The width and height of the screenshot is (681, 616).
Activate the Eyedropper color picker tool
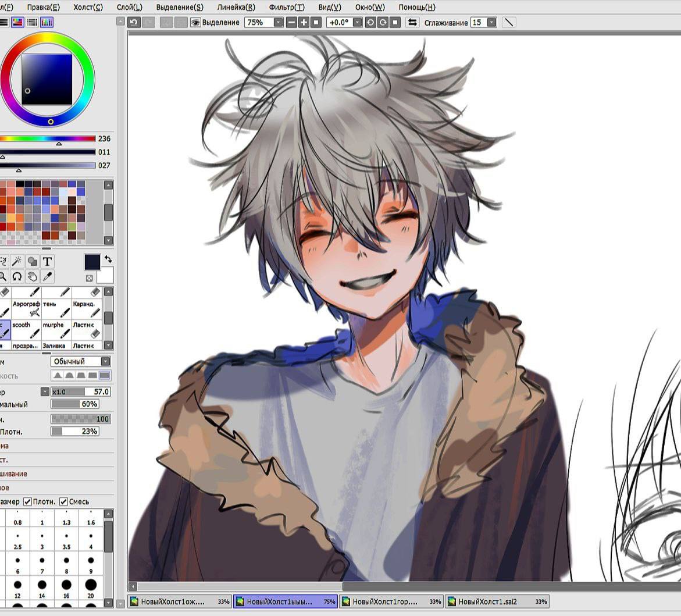click(48, 276)
